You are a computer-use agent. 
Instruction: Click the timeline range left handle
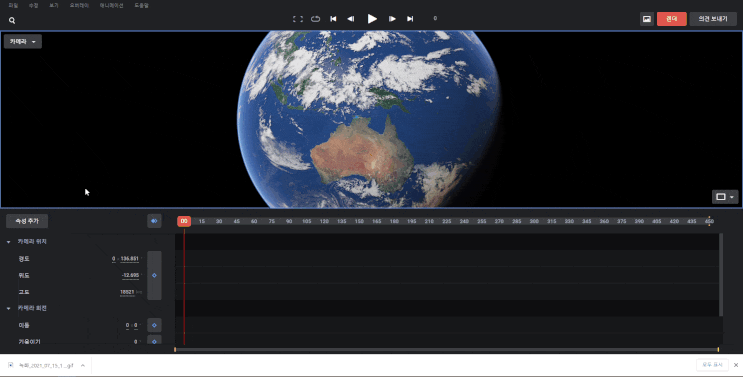[x=175, y=350]
